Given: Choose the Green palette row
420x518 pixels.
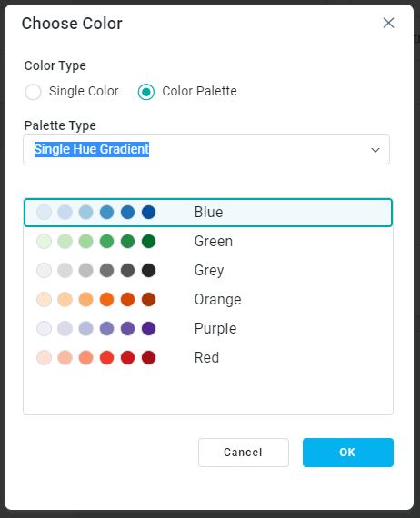Looking at the screenshot, I should [x=208, y=242].
